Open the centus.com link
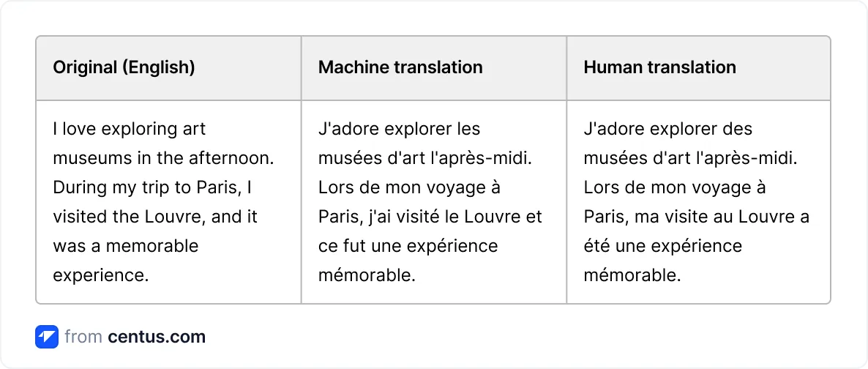868x369 pixels. (157, 338)
